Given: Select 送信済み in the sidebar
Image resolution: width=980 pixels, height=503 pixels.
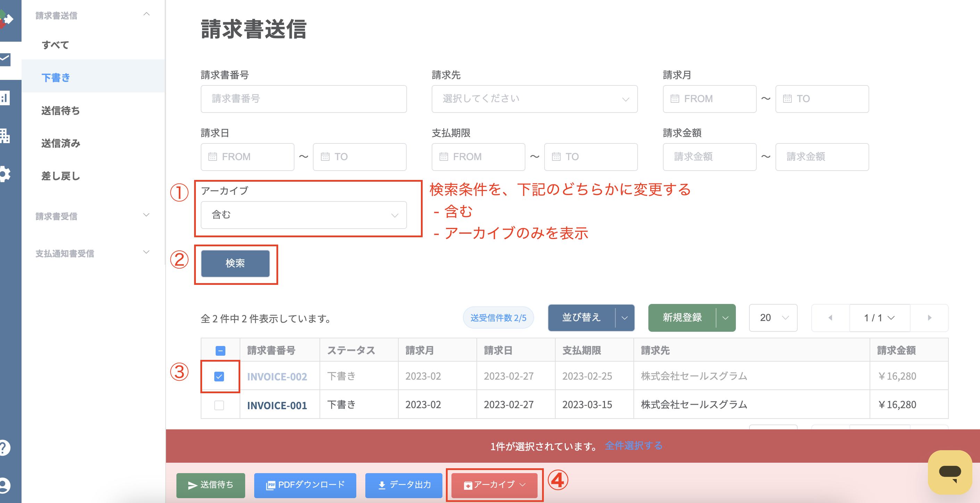Looking at the screenshot, I should (60, 143).
